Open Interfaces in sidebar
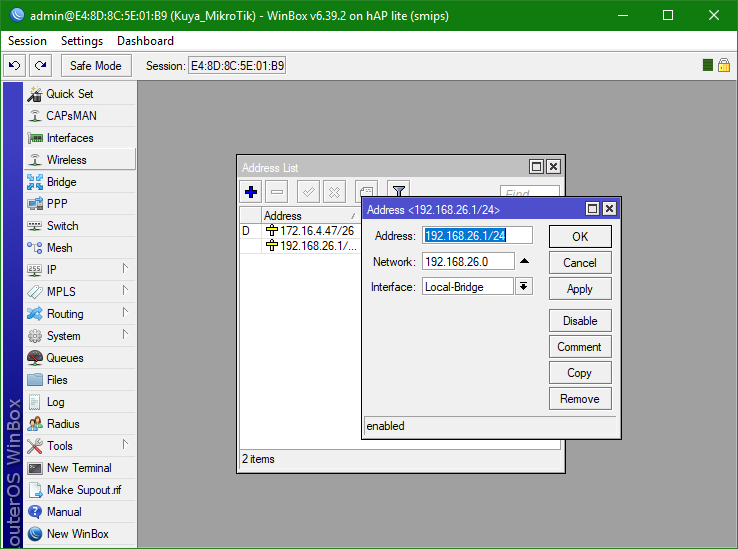 (x=80, y=138)
